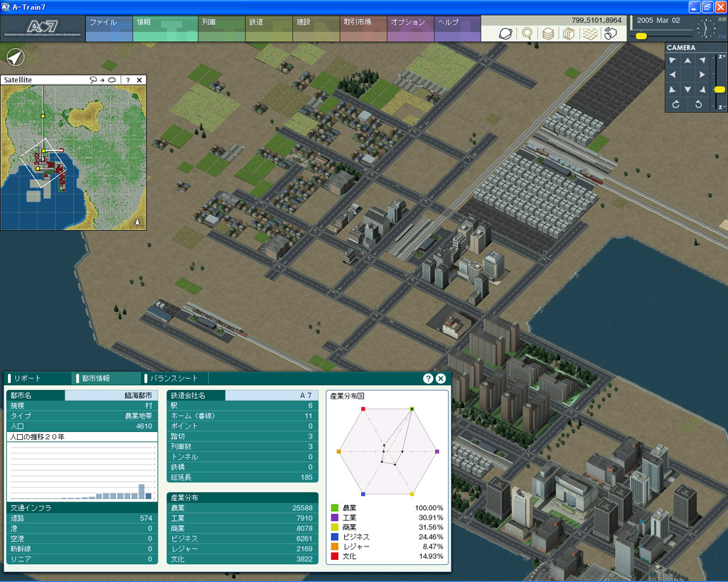Click the yellow 商業 legend swatch
Viewport: 728px width, 582px height.
click(x=335, y=527)
